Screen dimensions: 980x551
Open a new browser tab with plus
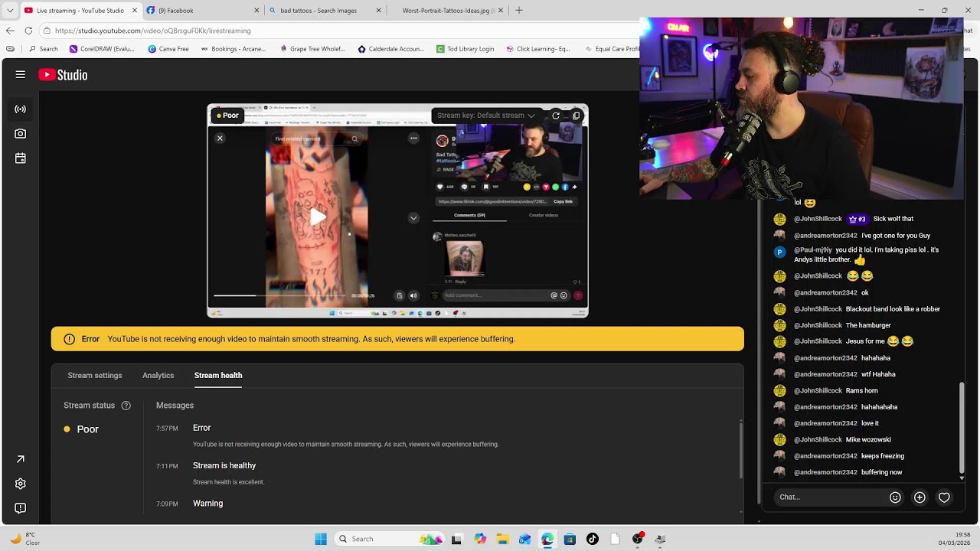(519, 11)
